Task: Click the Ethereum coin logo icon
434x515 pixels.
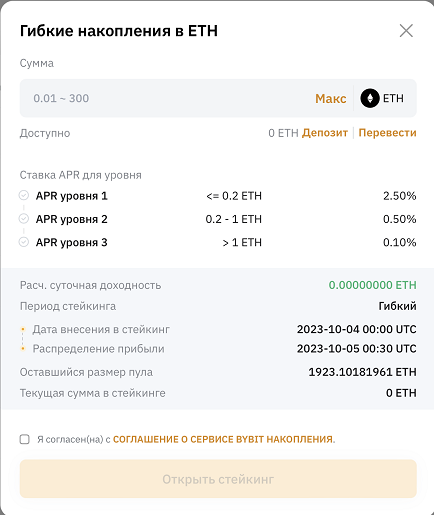Action: point(370,98)
